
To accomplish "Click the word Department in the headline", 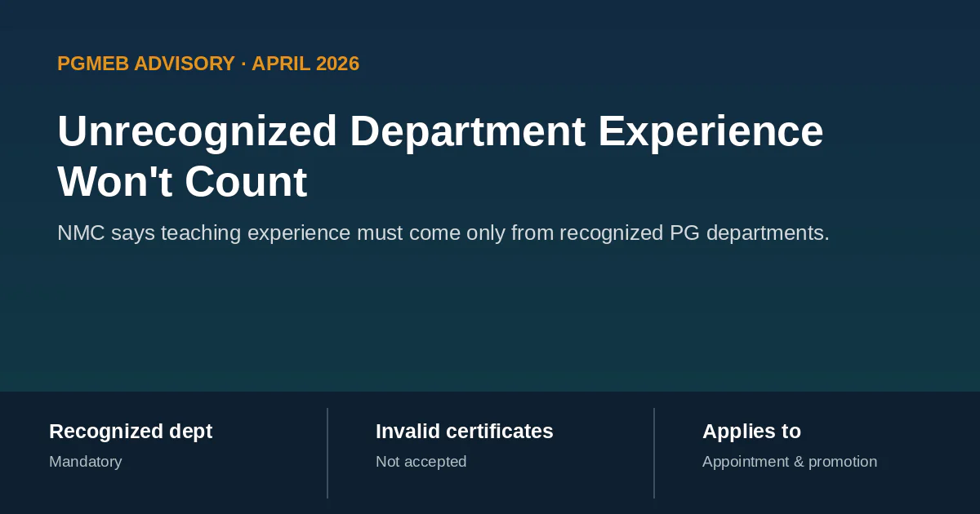I will tap(468, 132).
